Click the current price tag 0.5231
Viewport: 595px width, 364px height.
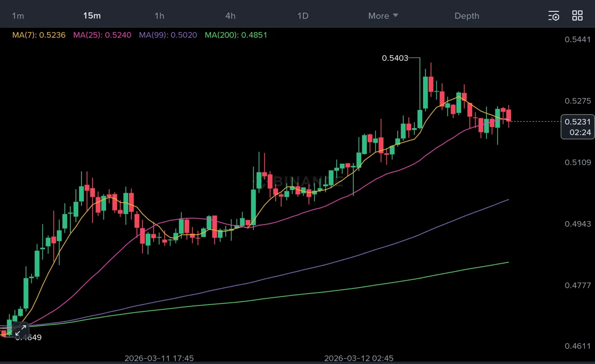[x=577, y=122]
